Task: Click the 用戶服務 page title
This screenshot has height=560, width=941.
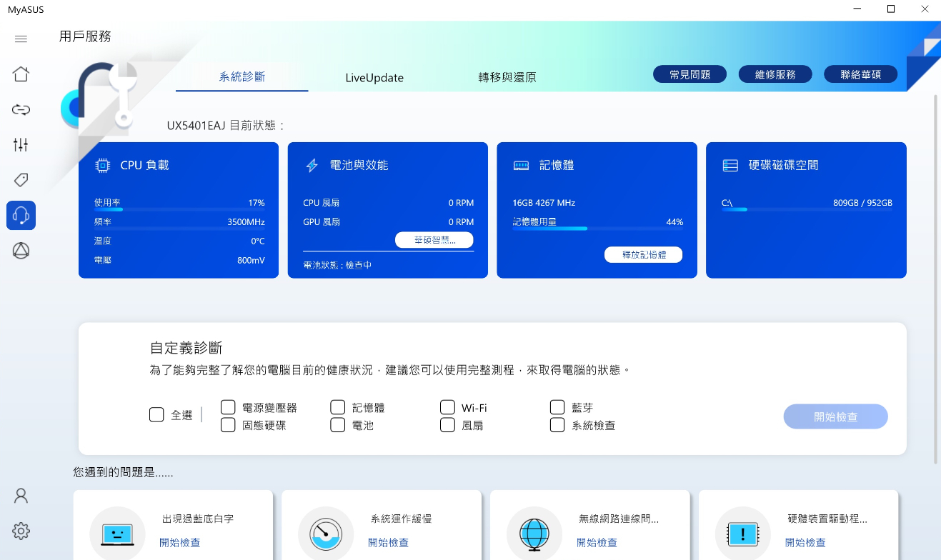Action: tap(85, 37)
